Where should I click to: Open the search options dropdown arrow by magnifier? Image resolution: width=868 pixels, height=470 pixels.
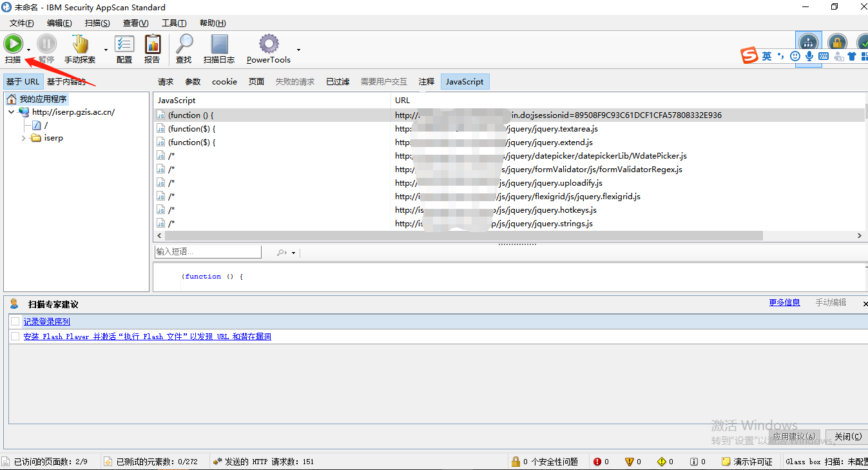(293, 253)
